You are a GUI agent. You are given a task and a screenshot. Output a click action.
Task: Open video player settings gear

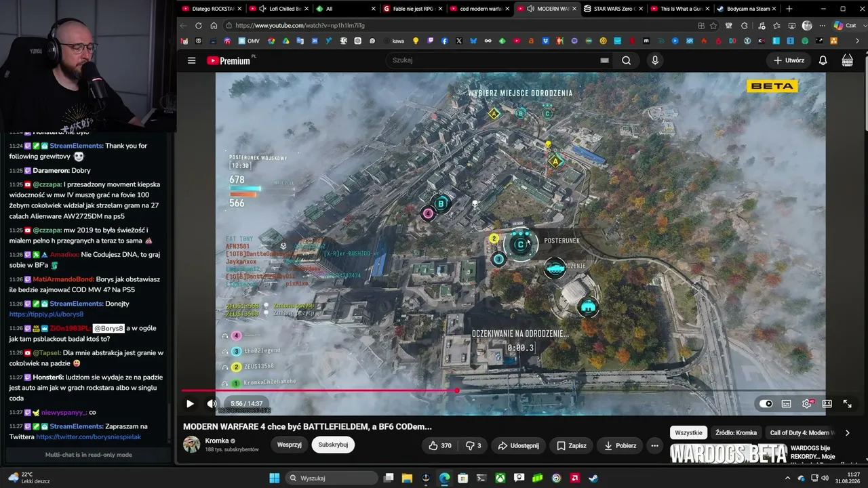[807, 403]
